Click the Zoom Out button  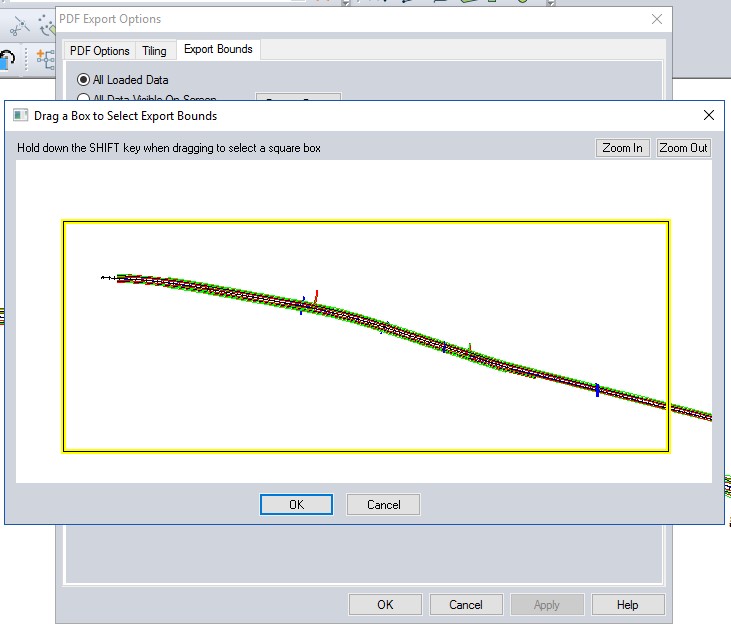coord(683,148)
